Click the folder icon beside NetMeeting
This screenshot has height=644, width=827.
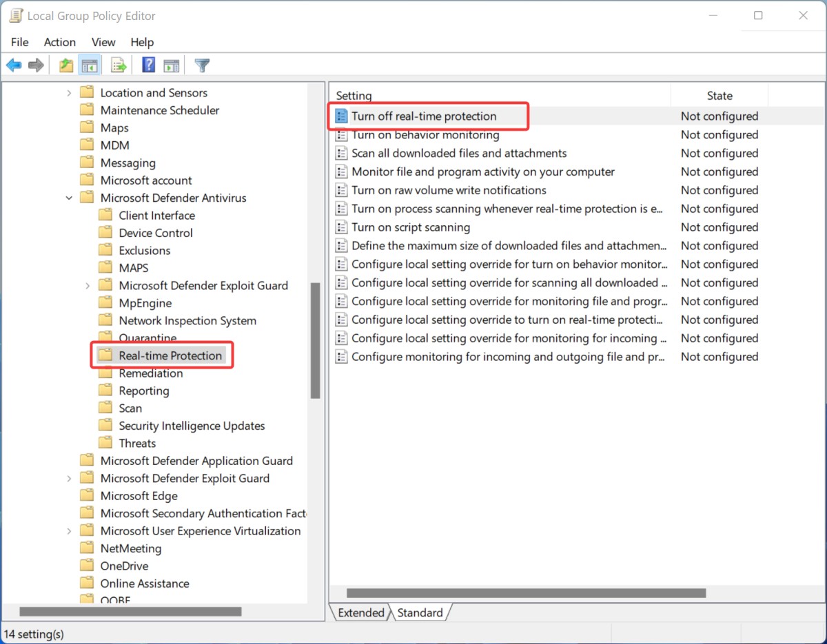tap(87, 548)
